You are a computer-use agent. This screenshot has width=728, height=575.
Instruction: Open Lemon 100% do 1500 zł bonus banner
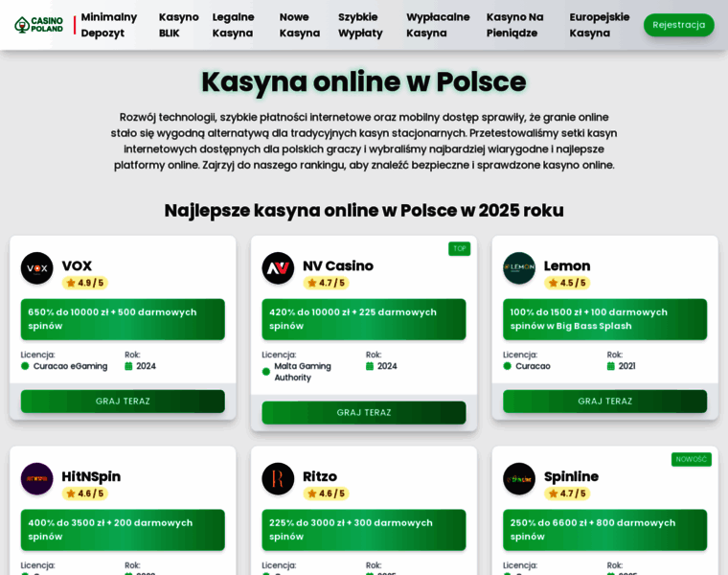[605, 319]
